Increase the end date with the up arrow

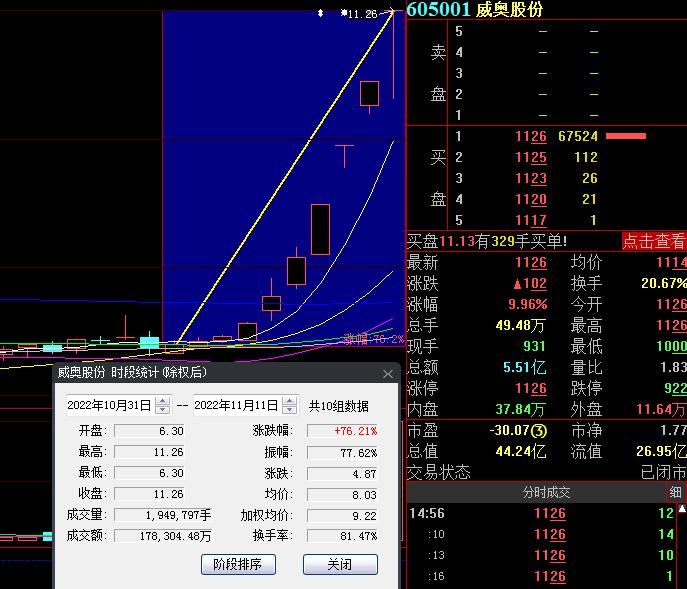click(x=289, y=401)
